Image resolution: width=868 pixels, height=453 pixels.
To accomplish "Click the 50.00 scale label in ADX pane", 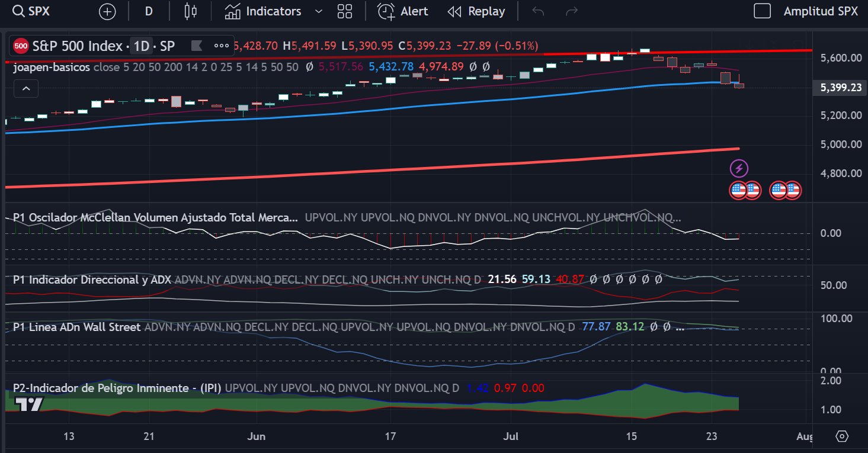I will point(832,285).
